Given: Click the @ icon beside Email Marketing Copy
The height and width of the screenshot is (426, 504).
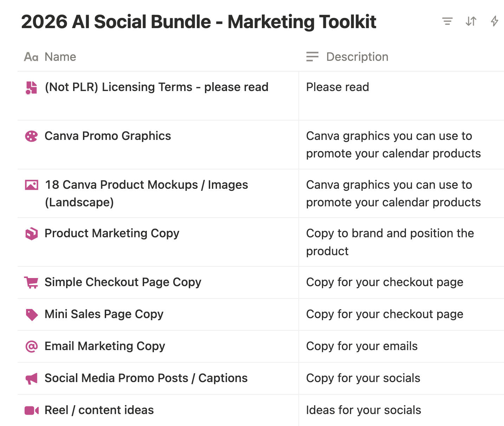Looking at the screenshot, I should pos(31,347).
